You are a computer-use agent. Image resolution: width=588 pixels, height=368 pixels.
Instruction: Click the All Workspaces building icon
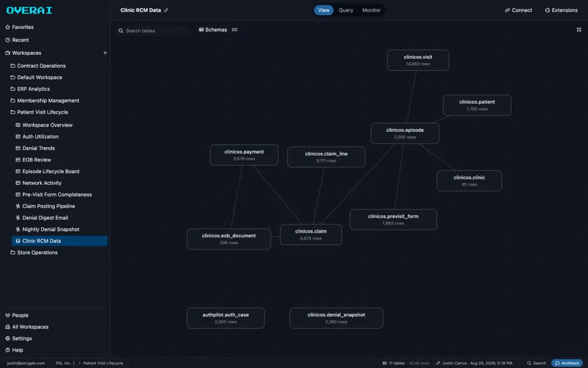[x=8, y=327]
